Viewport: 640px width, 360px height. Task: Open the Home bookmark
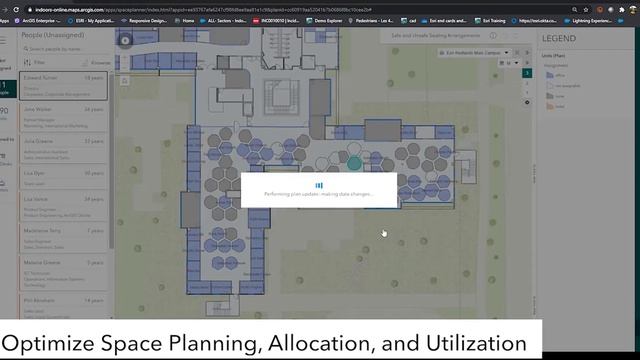[184, 20]
